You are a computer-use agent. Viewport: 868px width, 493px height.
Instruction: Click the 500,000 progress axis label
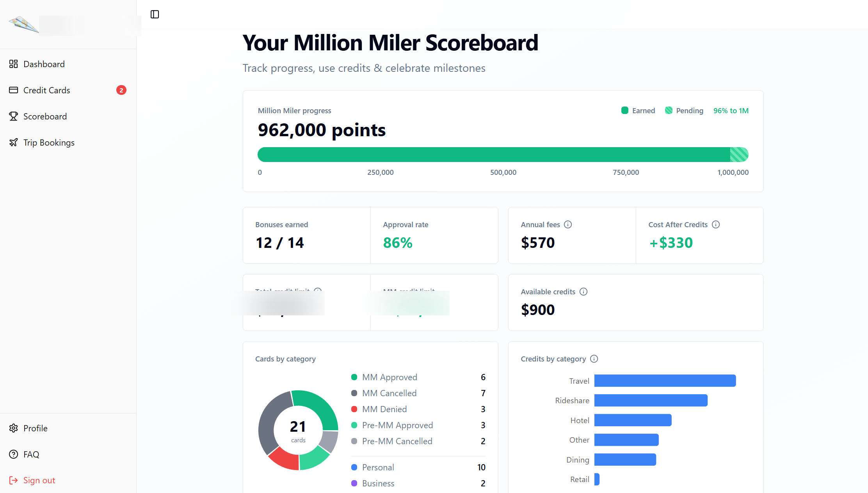503,173
